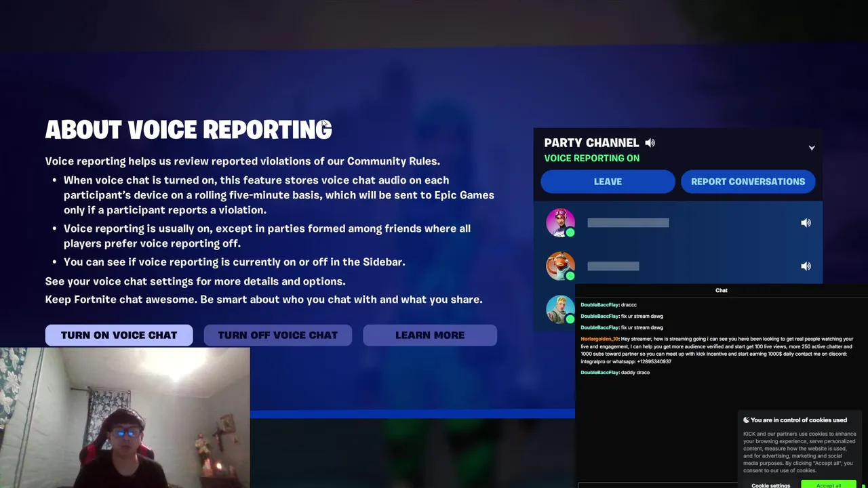
Task: Open Cookie settings in the cookie banner
Action: coord(770,485)
